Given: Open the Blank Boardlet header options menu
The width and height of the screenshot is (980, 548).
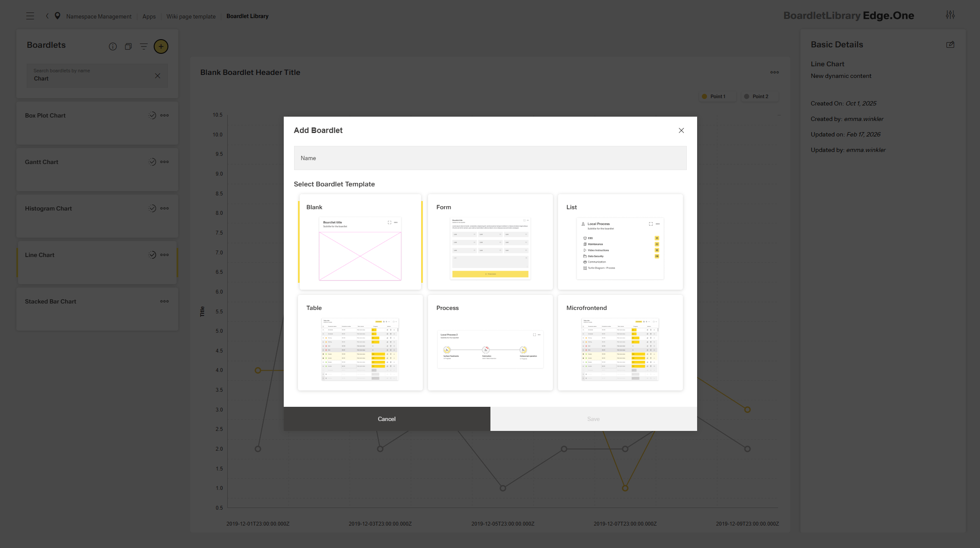Looking at the screenshot, I should tap(775, 72).
